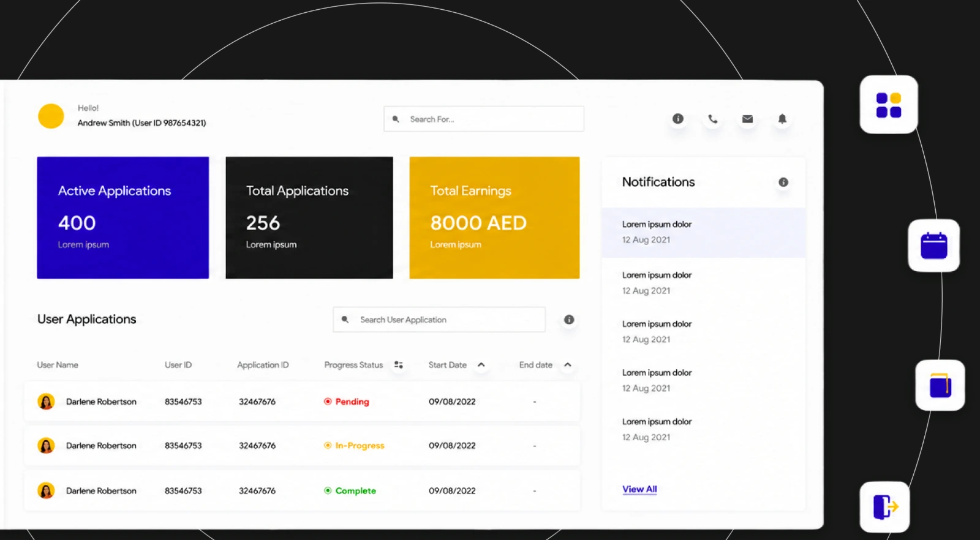Toggle End date sort chevron
The height and width of the screenshot is (540, 980).
point(568,365)
